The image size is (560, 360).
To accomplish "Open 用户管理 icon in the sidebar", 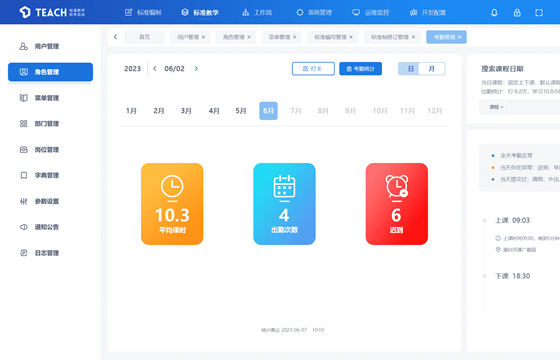I will coord(24,46).
